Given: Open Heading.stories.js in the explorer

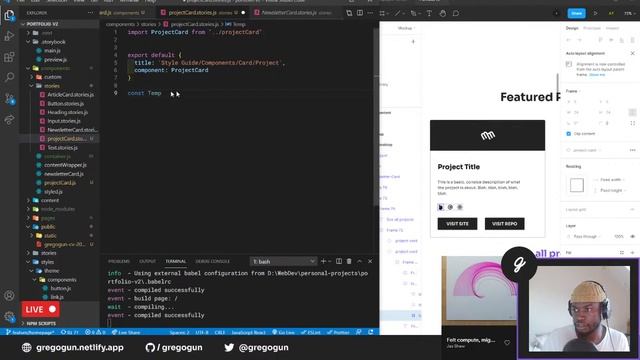Looking at the screenshot, I should [67, 112].
